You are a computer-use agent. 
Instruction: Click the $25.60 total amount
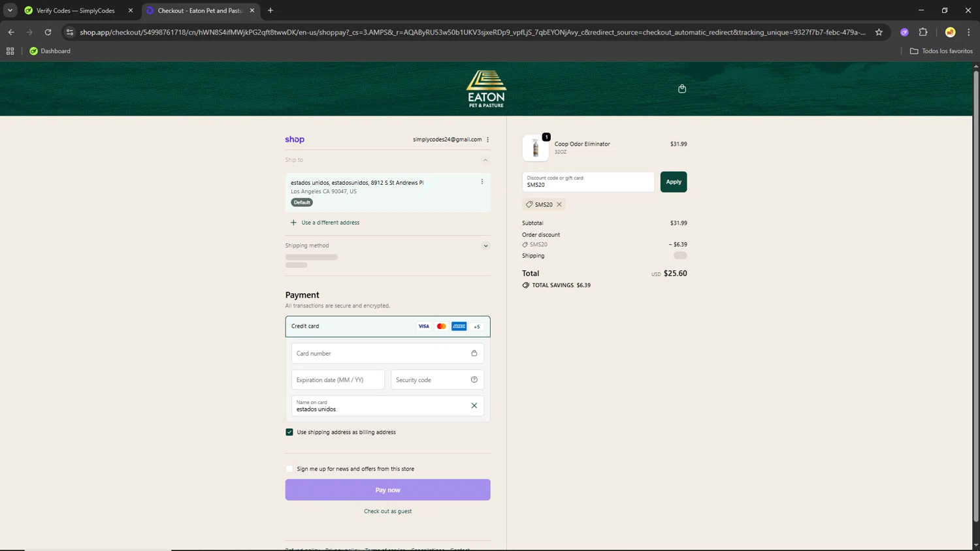(x=675, y=274)
